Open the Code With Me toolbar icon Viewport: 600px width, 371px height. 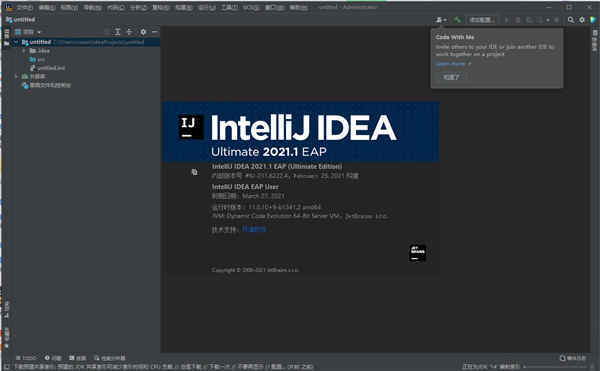[x=441, y=20]
